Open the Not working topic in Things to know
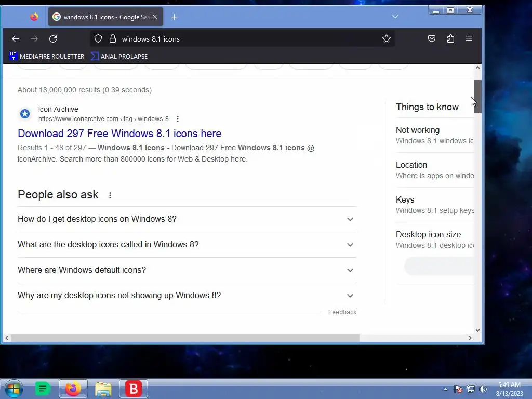Image resolution: width=532 pixels, height=399 pixels. click(x=435, y=135)
